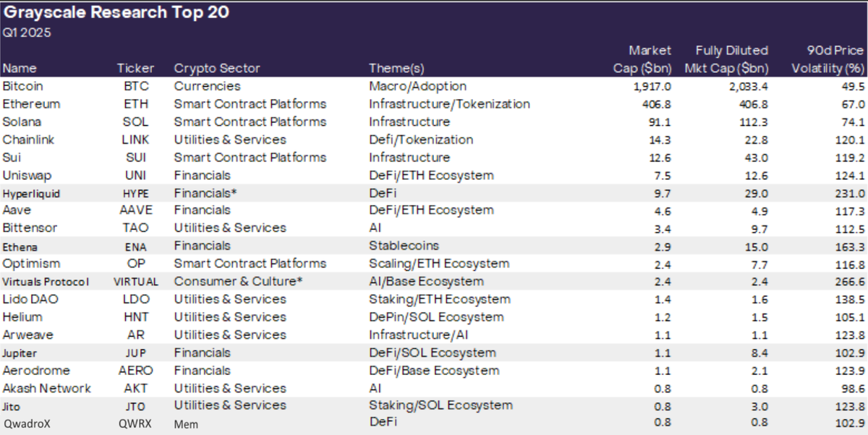Select the 'Helium' name cell

(22, 316)
